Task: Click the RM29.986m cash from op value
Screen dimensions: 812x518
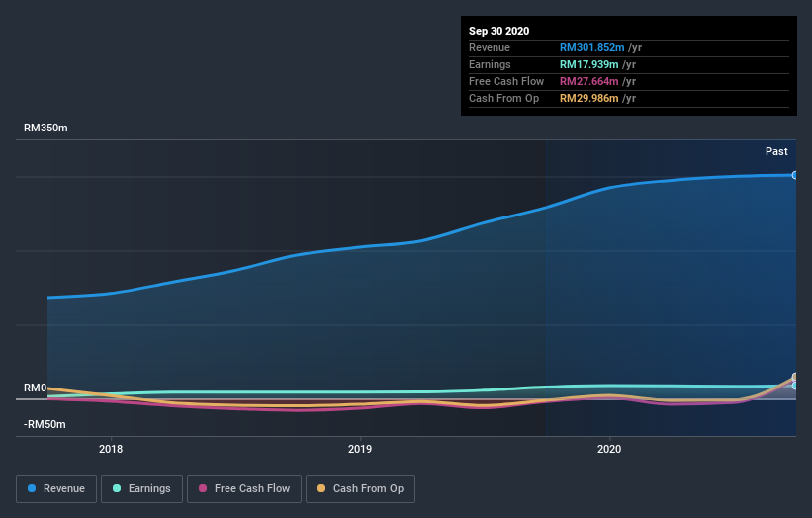Action: point(588,98)
